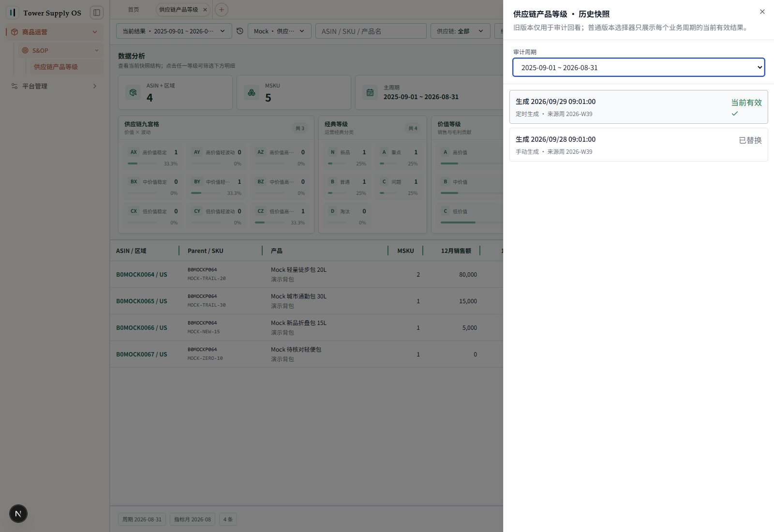Select the A 高价值 value grade

point(470,157)
